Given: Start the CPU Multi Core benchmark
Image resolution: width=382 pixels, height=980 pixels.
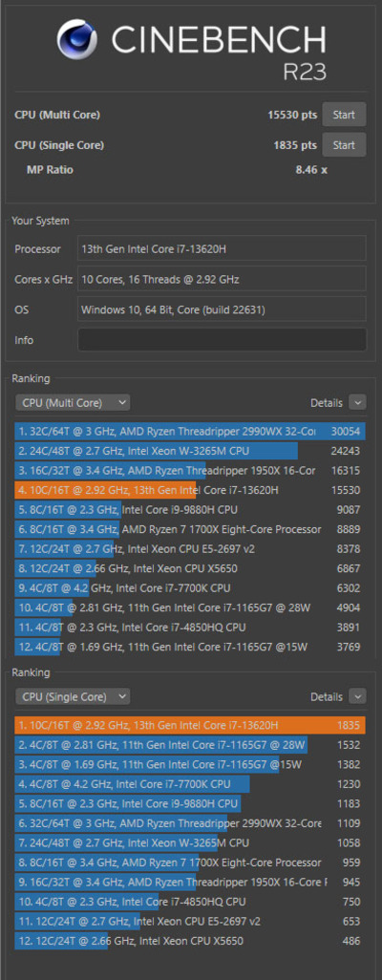Looking at the screenshot, I should click(x=344, y=115).
